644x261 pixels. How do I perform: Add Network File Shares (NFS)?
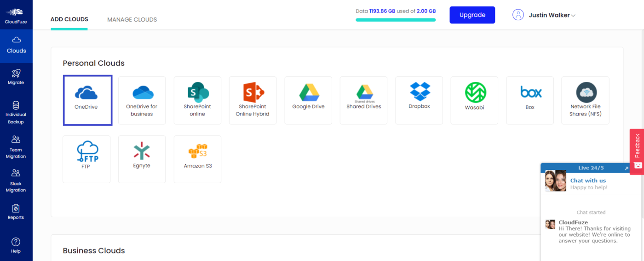pyautogui.click(x=585, y=100)
